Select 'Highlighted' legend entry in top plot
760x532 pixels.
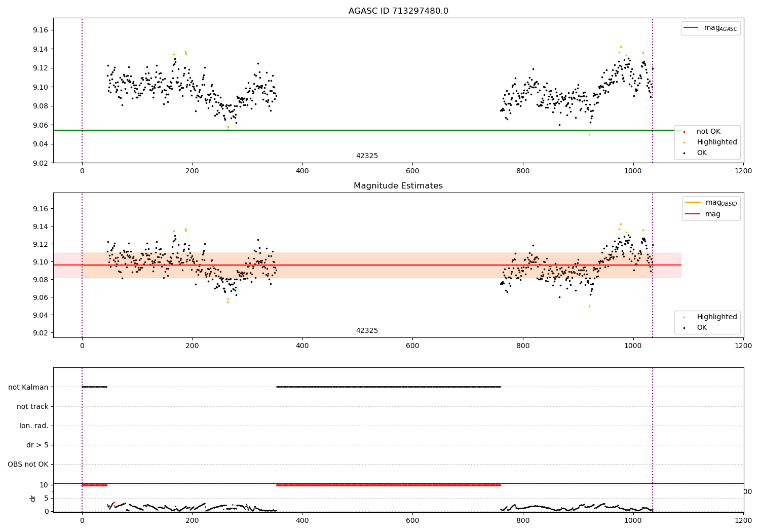(709, 142)
